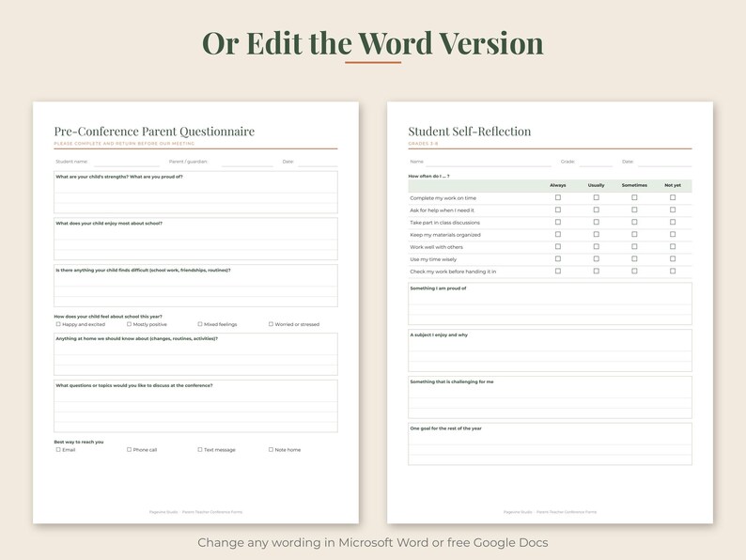Select the 'Use my time wisely' row label
The width and height of the screenshot is (746, 560).
[433, 259]
